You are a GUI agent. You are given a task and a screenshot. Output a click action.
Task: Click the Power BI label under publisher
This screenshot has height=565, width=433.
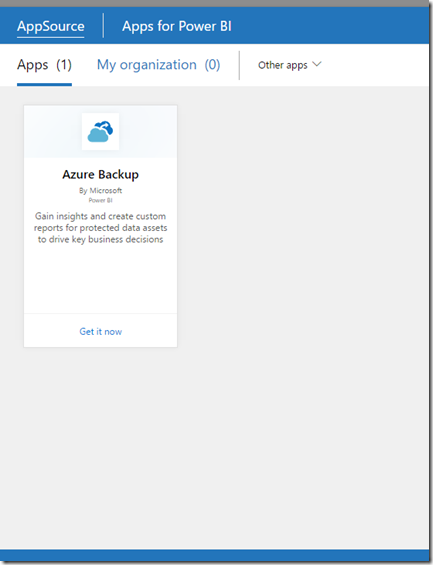click(x=101, y=200)
